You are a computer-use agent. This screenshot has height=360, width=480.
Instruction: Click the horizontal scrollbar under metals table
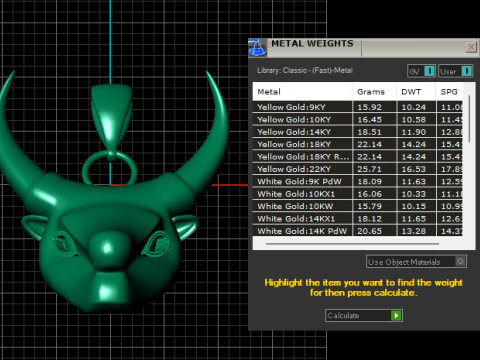352,244
